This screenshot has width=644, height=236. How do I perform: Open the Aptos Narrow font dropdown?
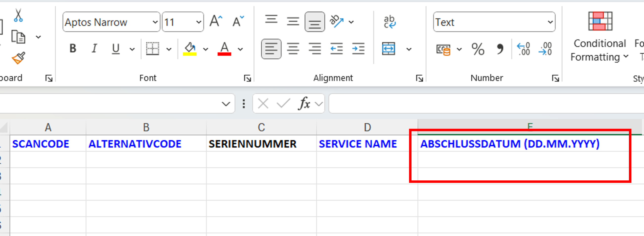(155, 22)
